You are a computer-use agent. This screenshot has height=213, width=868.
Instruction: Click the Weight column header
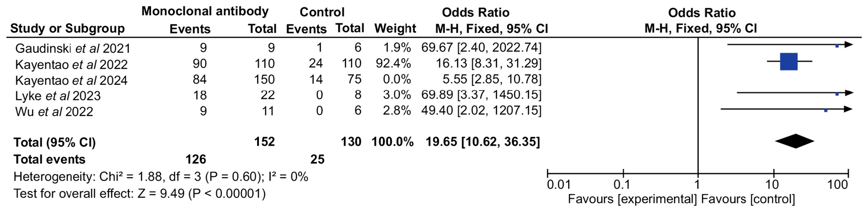coord(395,28)
